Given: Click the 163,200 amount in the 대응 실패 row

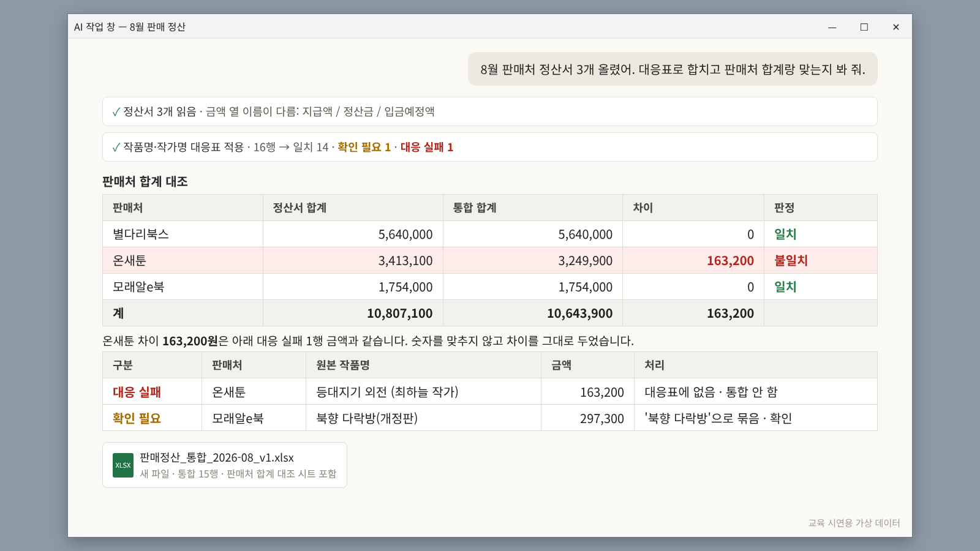Looking at the screenshot, I should point(602,392).
